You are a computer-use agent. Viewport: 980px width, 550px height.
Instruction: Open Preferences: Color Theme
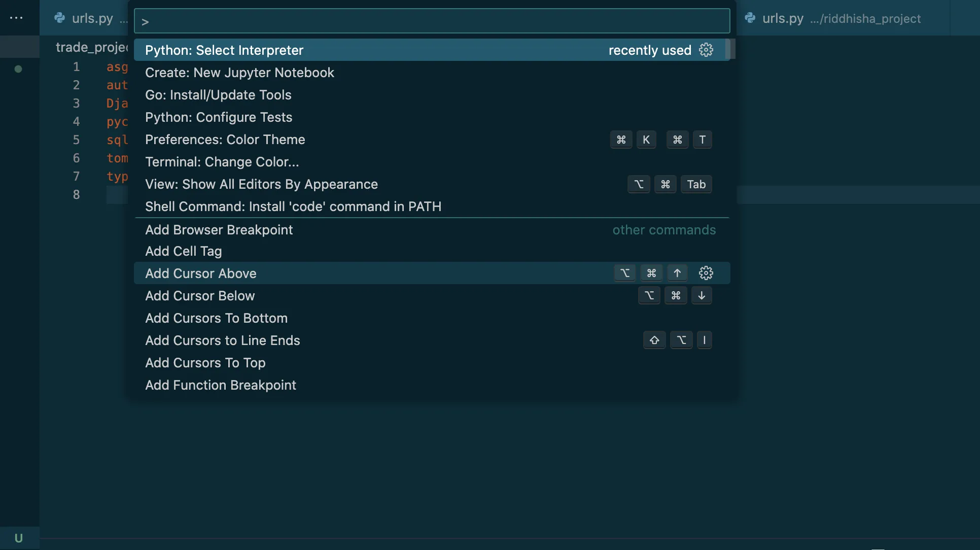pyautogui.click(x=225, y=140)
